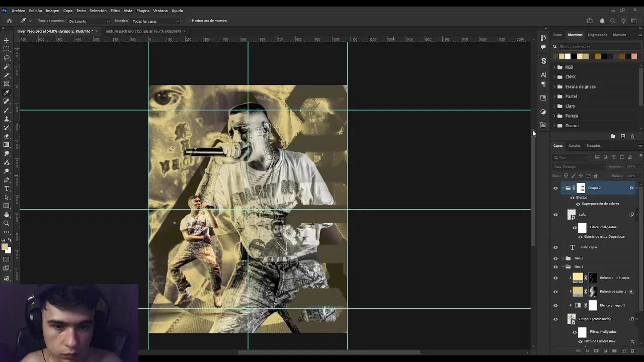The width and height of the screenshot is (644, 362).
Task: Select the Frame tool in the toolbar
Action: [x=7, y=84]
